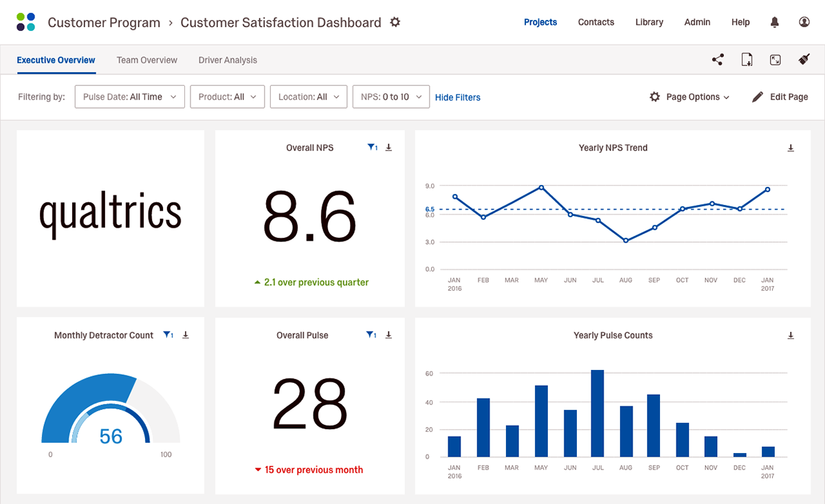Open the Admin menu item
Screen dimensions: 825x504
click(x=697, y=21)
